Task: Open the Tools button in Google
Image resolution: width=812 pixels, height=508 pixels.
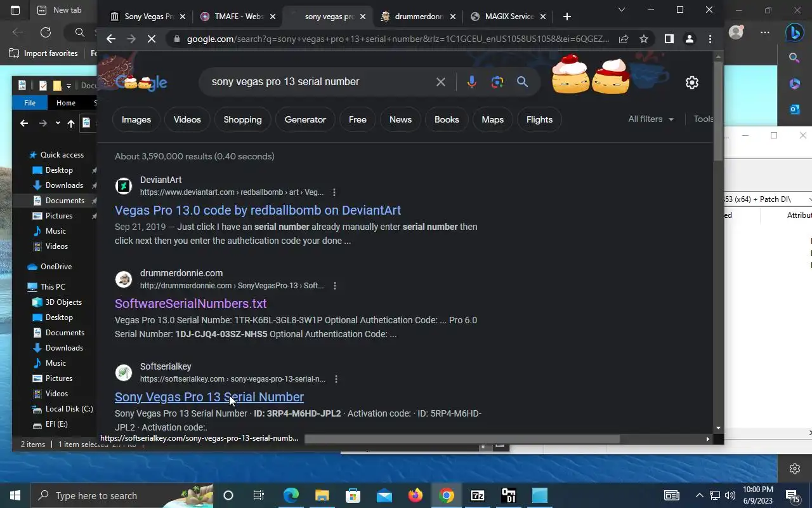Action: click(703, 119)
